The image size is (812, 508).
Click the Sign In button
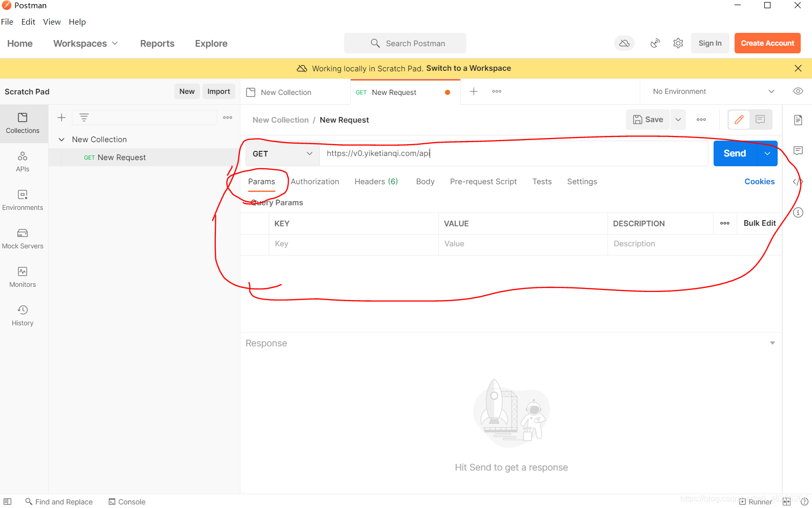click(710, 43)
